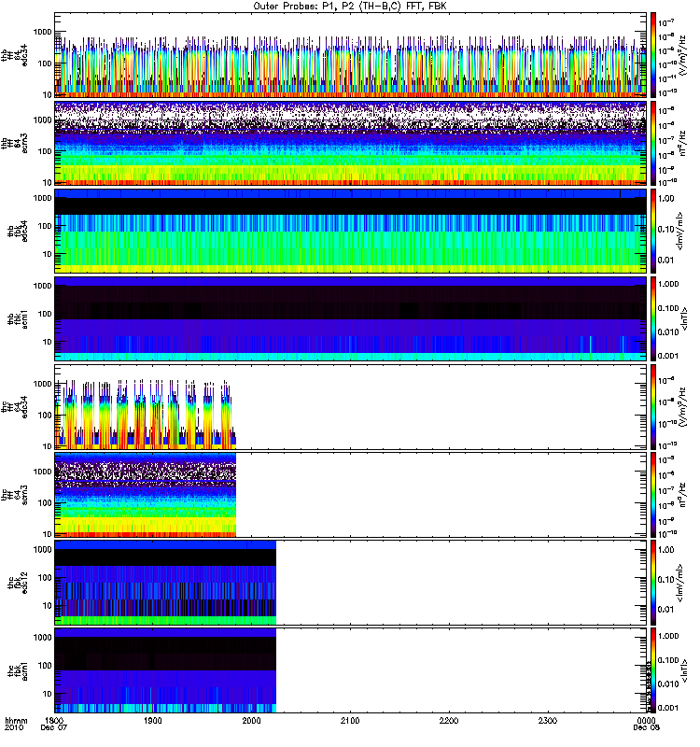
Task: Click the '1.00' color scale value of thb fbk edc34
Action: (666, 198)
